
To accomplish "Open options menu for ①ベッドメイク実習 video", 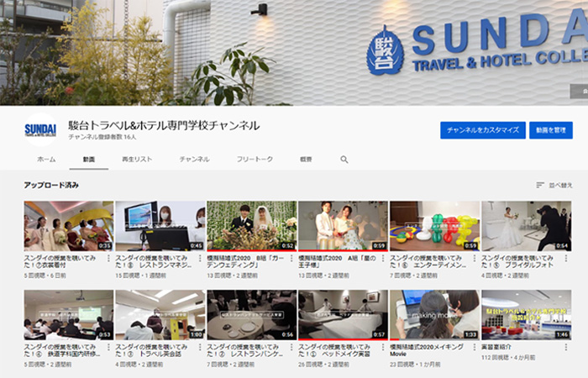I will pos(383,347).
